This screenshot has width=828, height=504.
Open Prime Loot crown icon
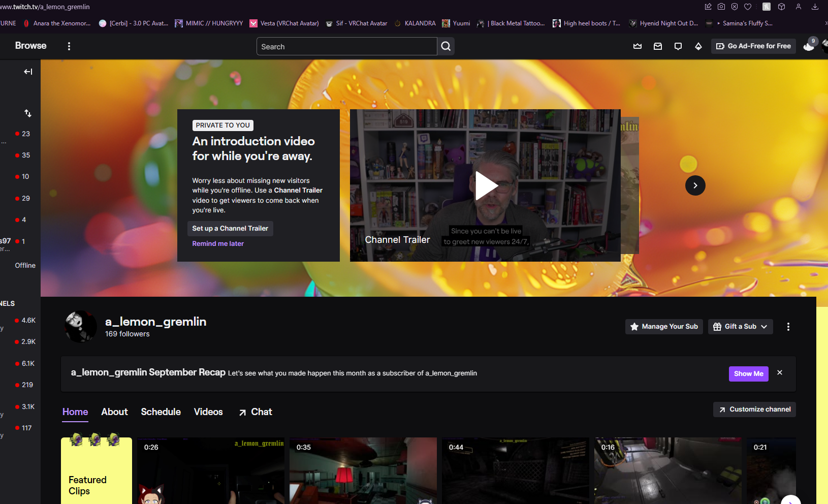pyautogui.click(x=638, y=46)
